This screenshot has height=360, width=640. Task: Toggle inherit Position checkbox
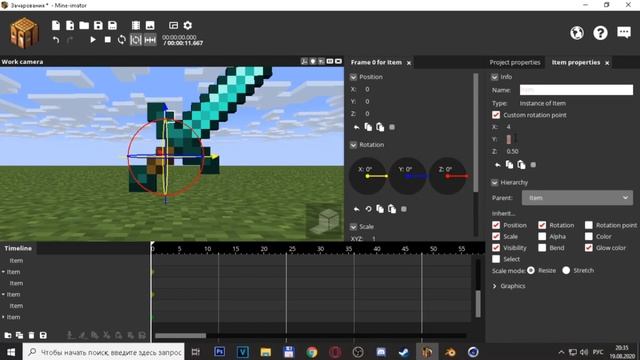(x=496, y=225)
